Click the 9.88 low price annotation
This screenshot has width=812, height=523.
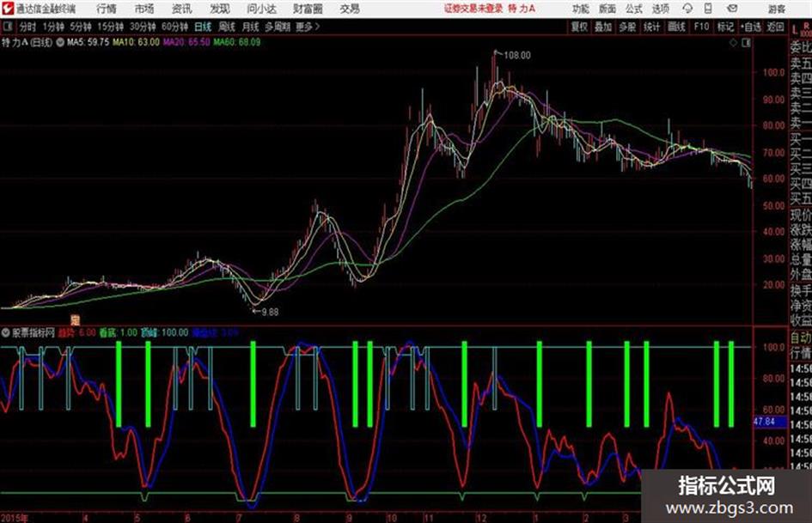[x=270, y=312]
